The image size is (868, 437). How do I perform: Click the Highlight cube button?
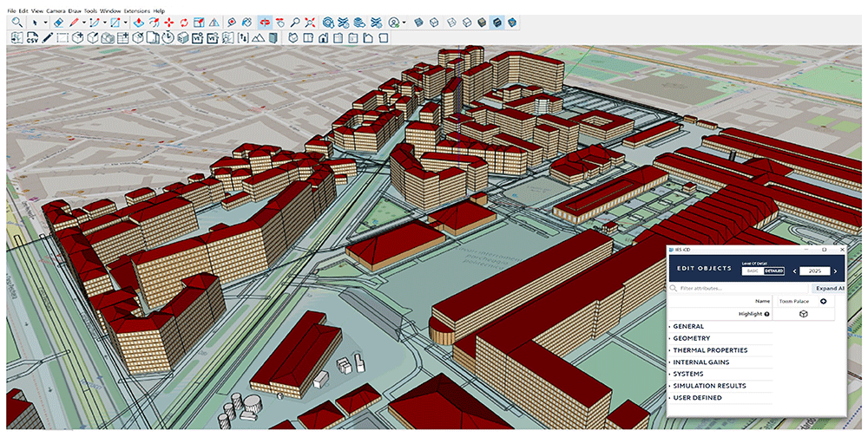pos(803,314)
